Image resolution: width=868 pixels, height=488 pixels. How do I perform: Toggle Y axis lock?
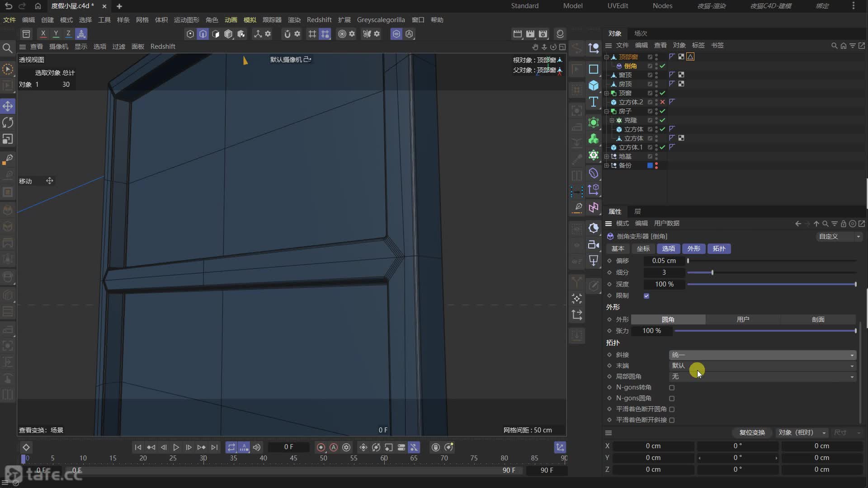click(x=56, y=34)
